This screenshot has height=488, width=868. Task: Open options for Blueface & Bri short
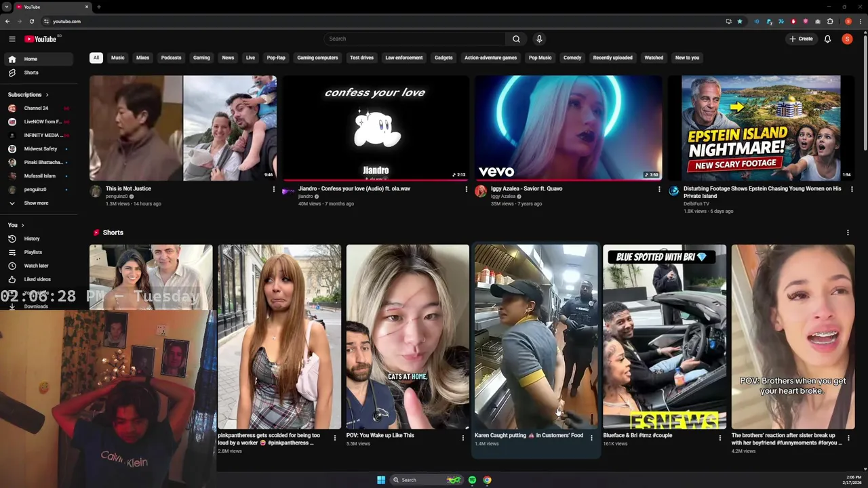[x=719, y=438]
